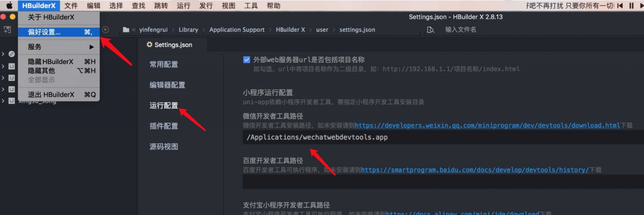Open the 跳转 menu
Screen dimensions: 644x215
161,6
